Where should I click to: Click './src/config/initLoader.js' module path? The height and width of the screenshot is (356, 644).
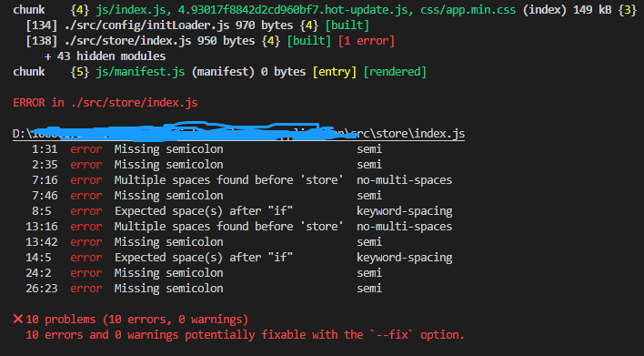(146, 25)
